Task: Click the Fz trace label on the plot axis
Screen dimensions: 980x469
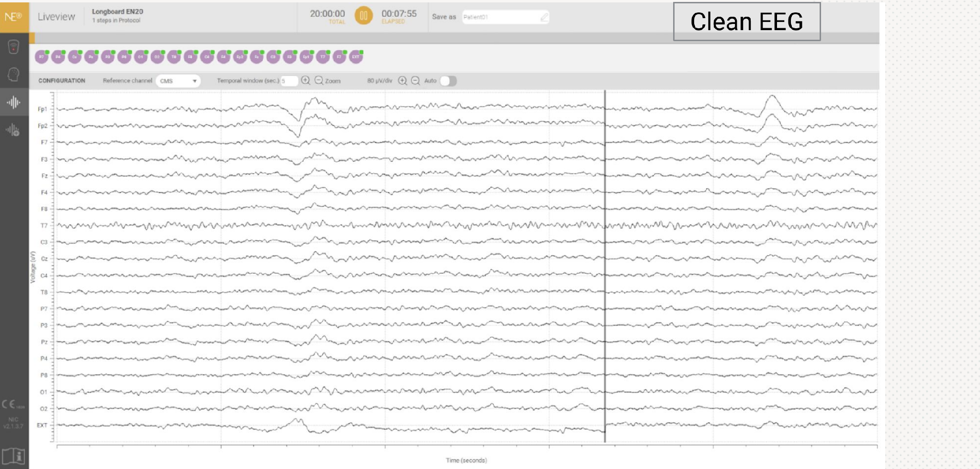Action: 45,176
